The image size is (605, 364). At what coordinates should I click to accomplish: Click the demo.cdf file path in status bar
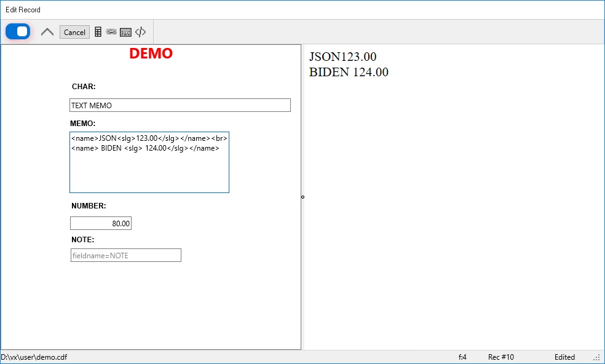coord(34,357)
